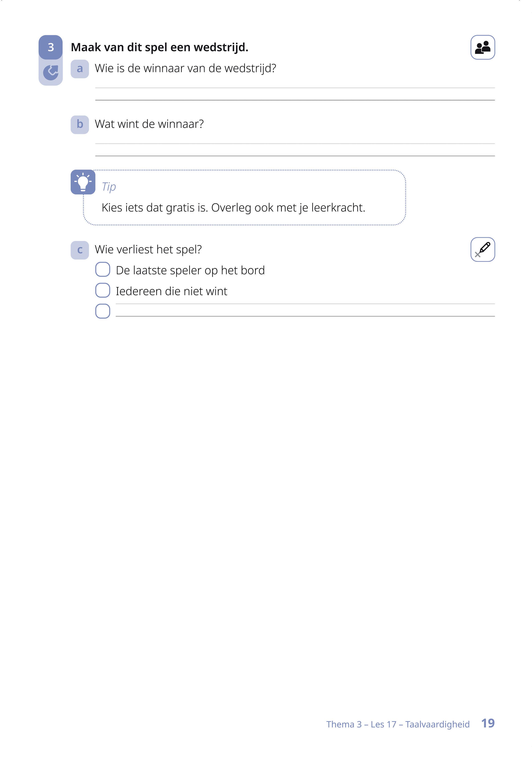Click the footer 'Thema 3 – Les 17 – Taalvaardigheid'
The height and width of the screenshot is (758, 532).
coord(398,724)
